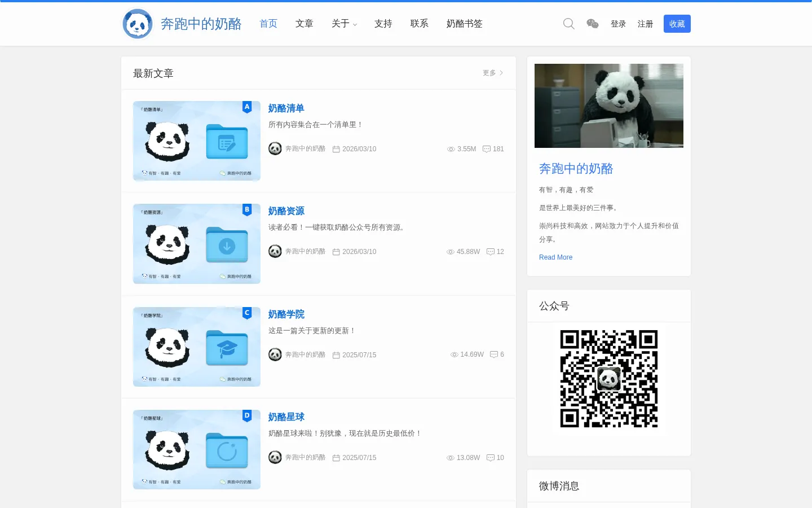Click description 这是一篇关于更新的更新！
The image size is (812, 508).
point(312,331)
